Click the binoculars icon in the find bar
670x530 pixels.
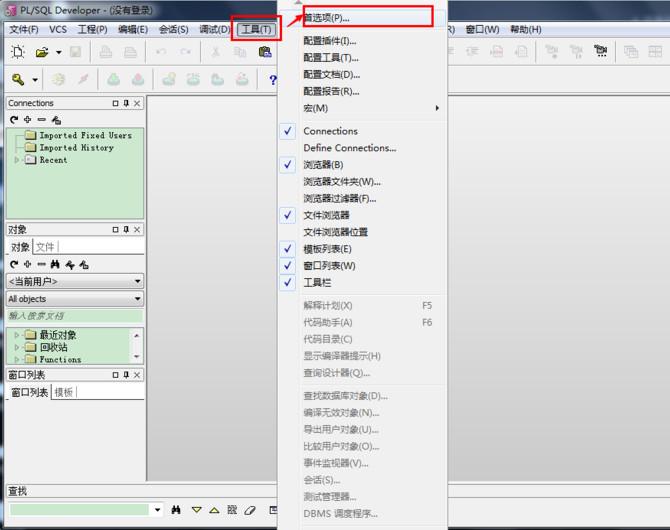click(176, 510)
